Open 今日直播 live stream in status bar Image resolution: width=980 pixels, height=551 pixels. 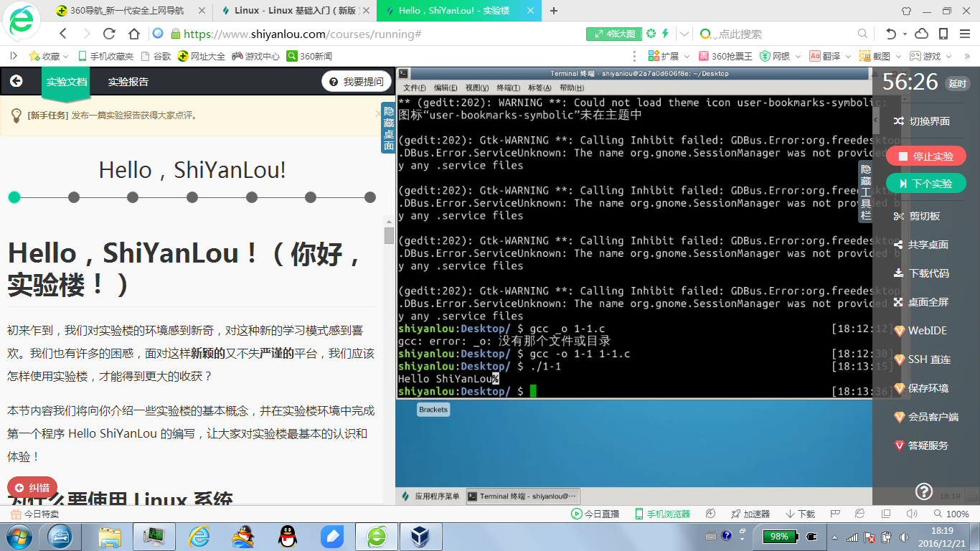[x=595, y=514]
